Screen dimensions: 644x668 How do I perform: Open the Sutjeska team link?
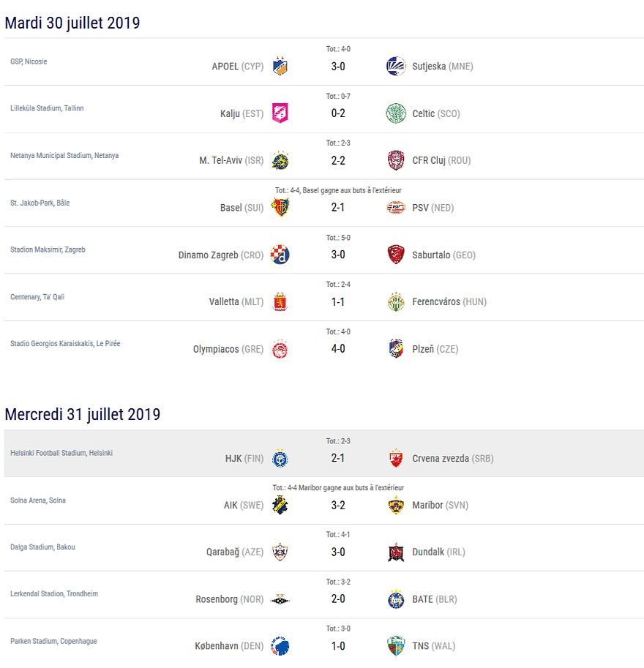(x=429, y=67)
